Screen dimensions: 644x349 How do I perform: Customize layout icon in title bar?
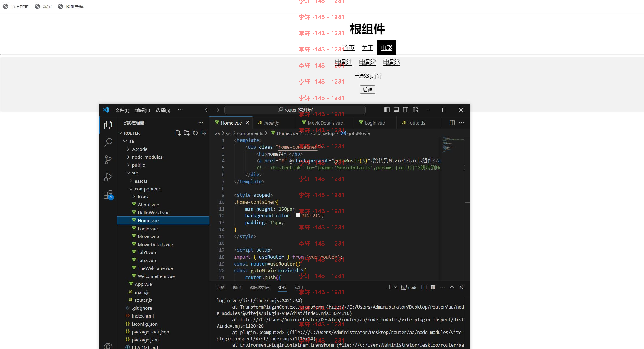(415, 110)
